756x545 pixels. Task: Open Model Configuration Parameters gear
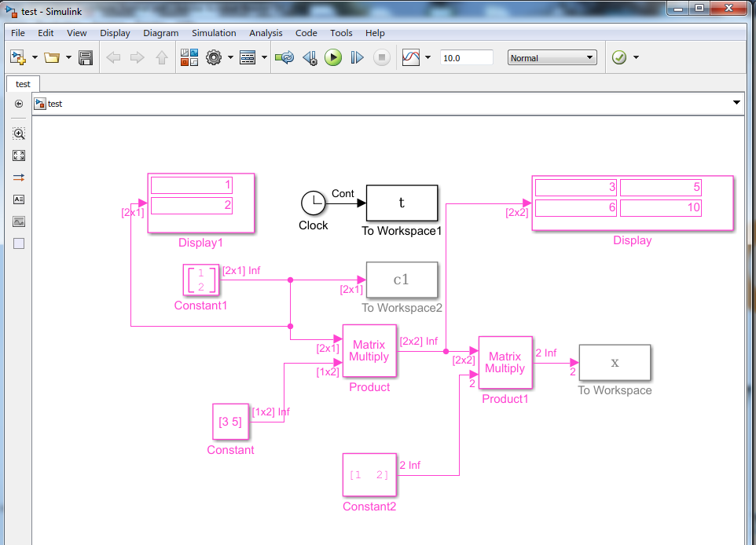[x=214, y=58]
